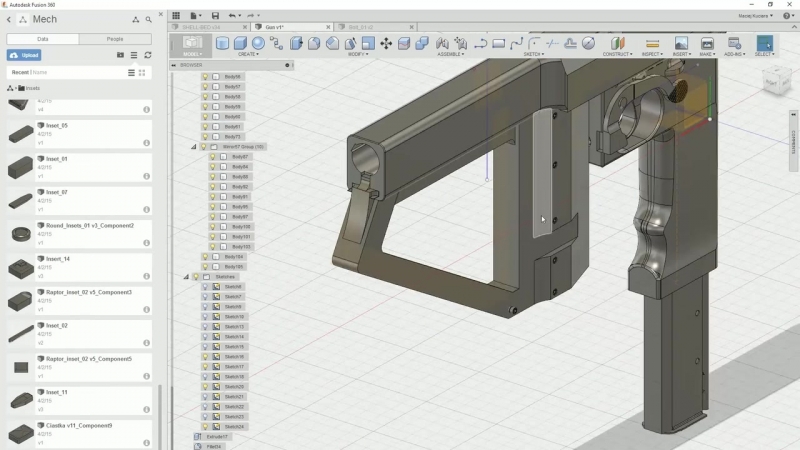This screenshot has height=450, width=800.
Task: Open the Model workspace dropdown
Action: tap(192, 47)
